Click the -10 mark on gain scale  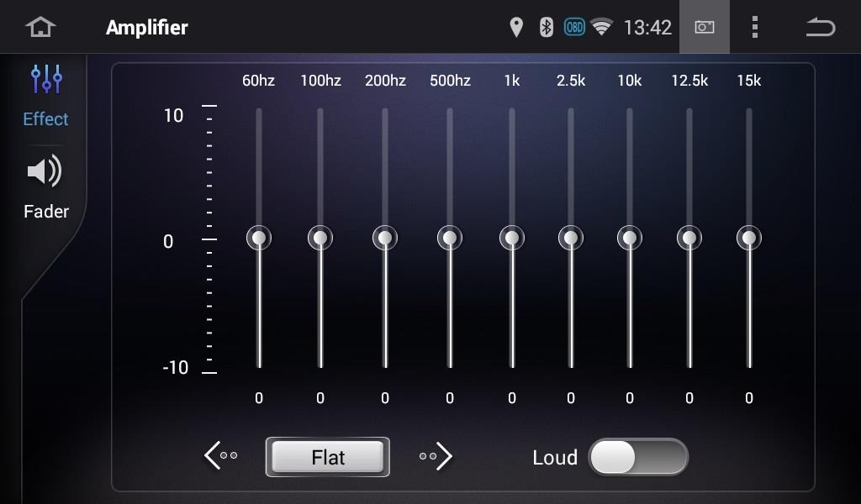point(175,367)
